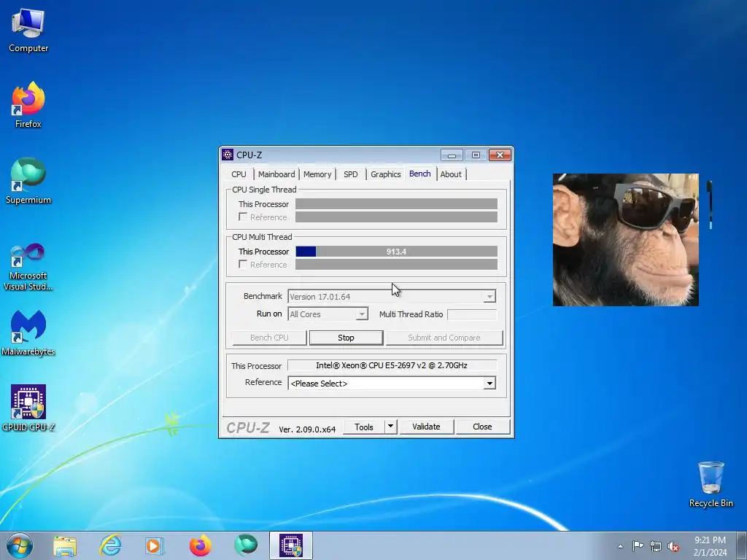This screenshot has width=747, height=560.
Task: Click the Multi Thread Reference bar
Action: point(396,264)
